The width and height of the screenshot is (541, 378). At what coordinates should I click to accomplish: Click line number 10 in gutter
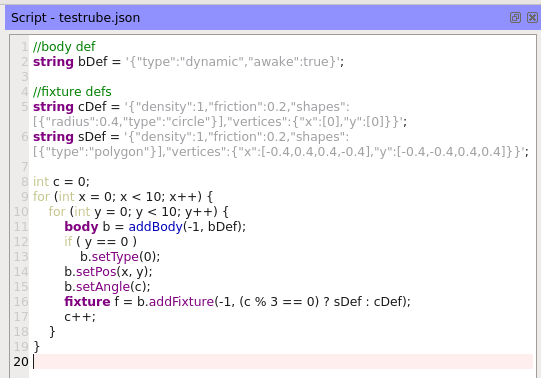click(x=21, y=212)
